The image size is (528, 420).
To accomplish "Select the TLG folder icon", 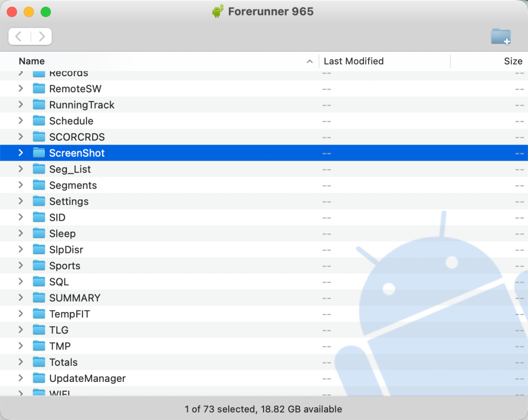I will tap(39, 330).
